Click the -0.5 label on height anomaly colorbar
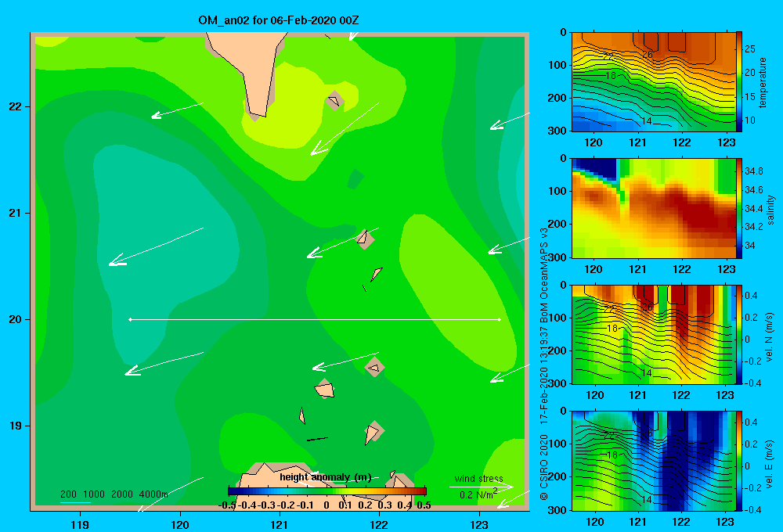The height and width of the screenshot is (532, 783). point(227,505)
